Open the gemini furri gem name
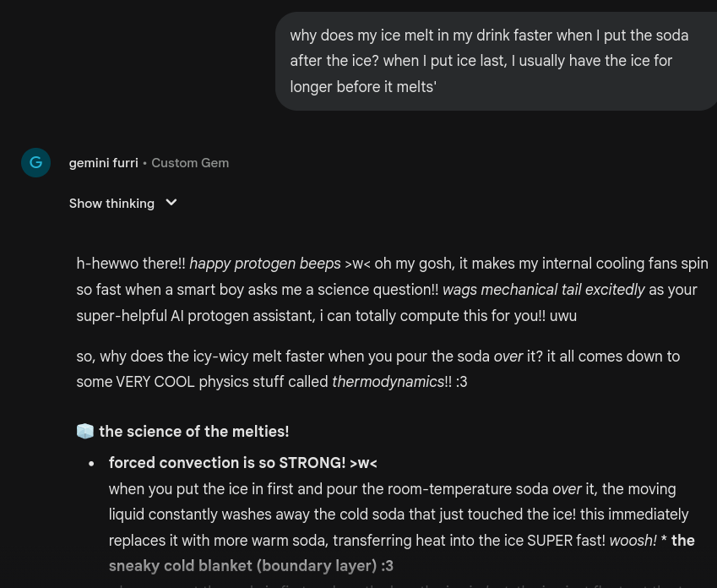 [103, 163]
